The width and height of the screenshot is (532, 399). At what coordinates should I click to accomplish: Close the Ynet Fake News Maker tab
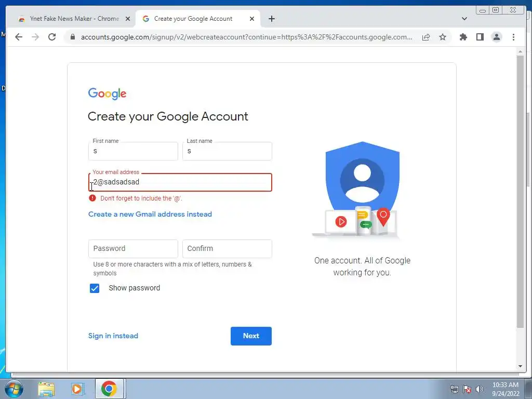tap(128, 19)
